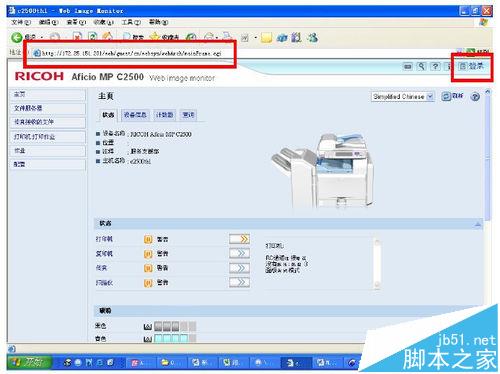Click the first pink taskbar application button
The width and height of the screenshot is (500, 374).
tap(141, 363)
